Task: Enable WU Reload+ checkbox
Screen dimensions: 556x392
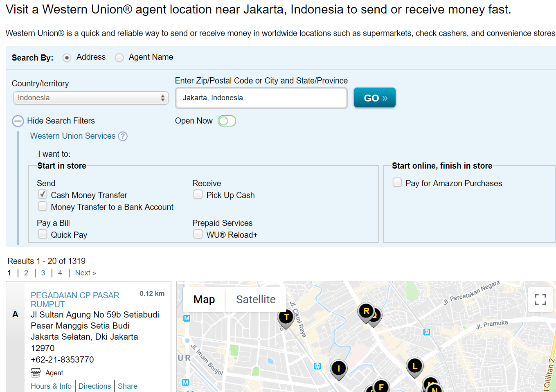Action: coord(198,234)
